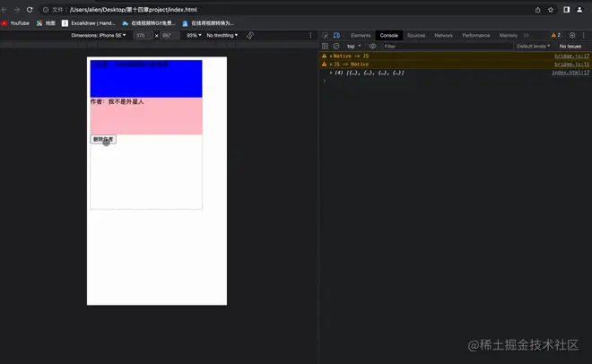Switch to the Console tab
This screenshot has width=592, height=364.
pos(389,36)
